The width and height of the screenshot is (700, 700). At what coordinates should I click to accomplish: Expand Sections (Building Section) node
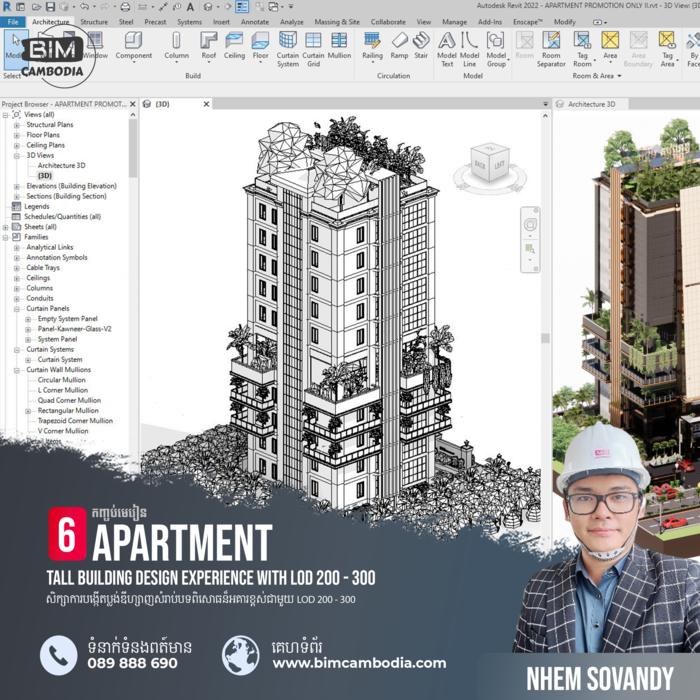click(17, 196)
